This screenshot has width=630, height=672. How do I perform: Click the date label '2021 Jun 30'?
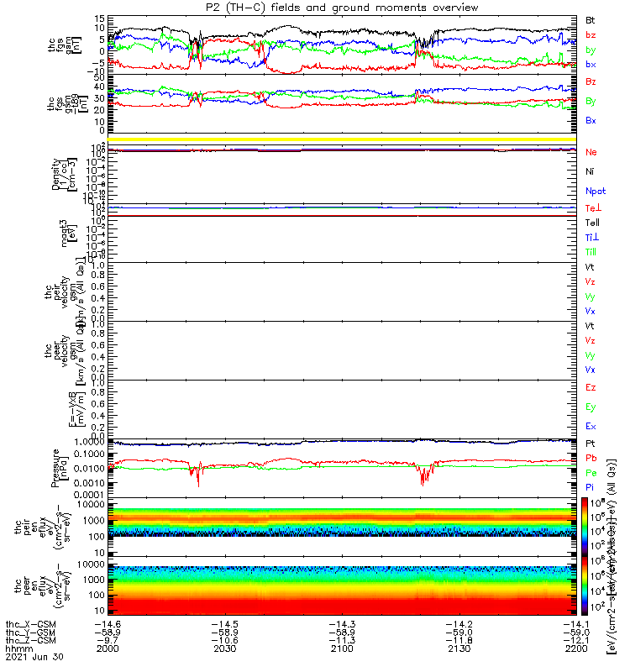pyautogui.click(x=34, y=657)
